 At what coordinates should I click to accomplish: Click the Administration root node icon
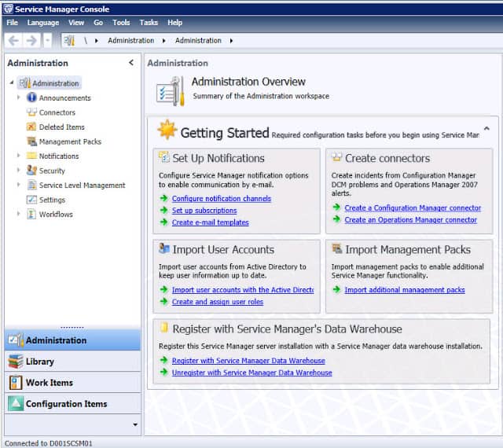(24, 83)
